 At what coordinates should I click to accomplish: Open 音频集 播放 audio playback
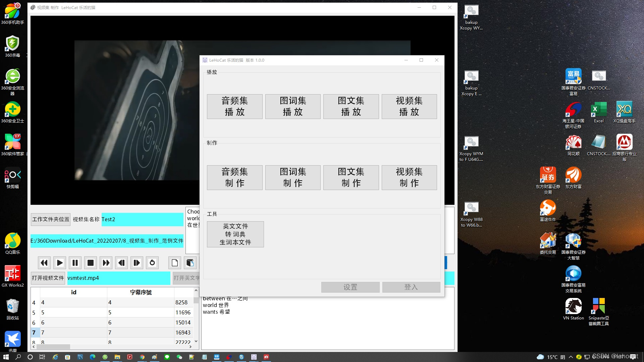(234, 106)
